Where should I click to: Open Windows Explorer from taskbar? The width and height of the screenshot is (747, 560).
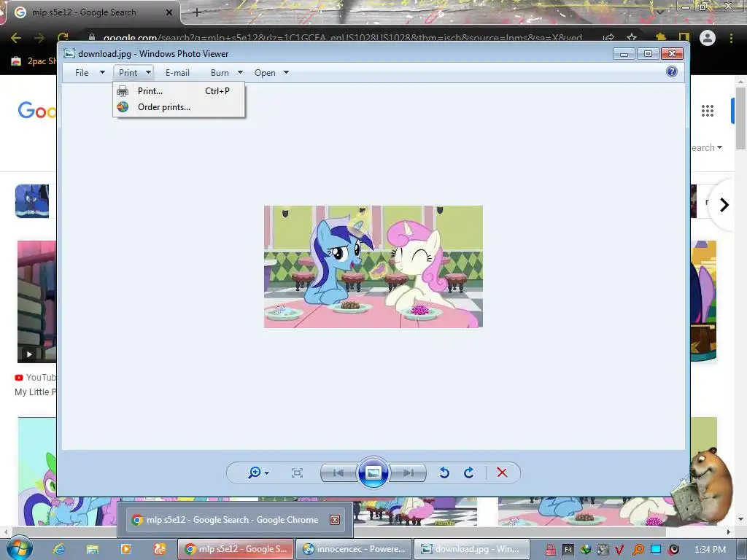click(x=93, y=549)
